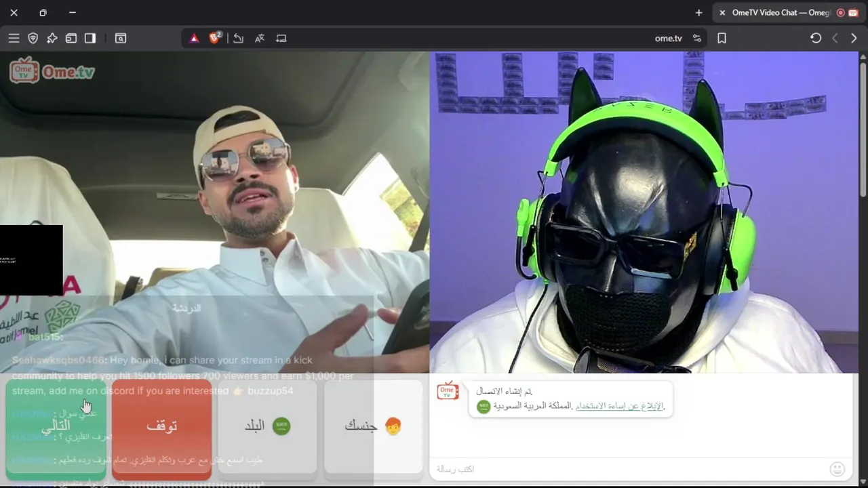
Task: Bookmark this page
Action: click(722, 39)
